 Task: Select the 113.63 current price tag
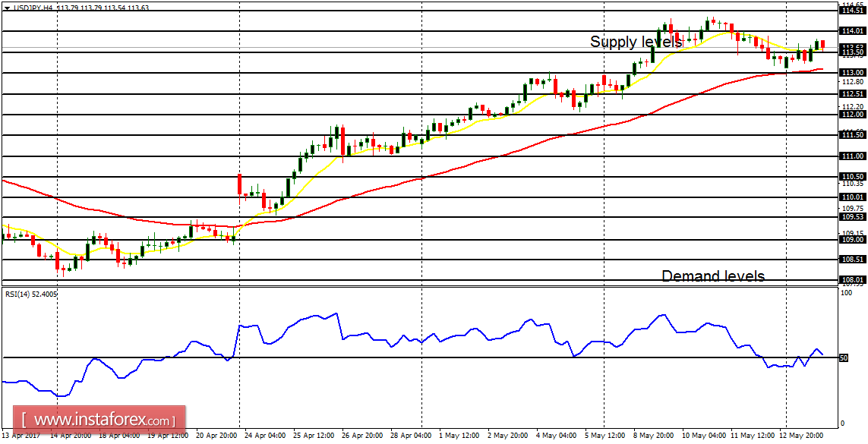coord(854,47)
